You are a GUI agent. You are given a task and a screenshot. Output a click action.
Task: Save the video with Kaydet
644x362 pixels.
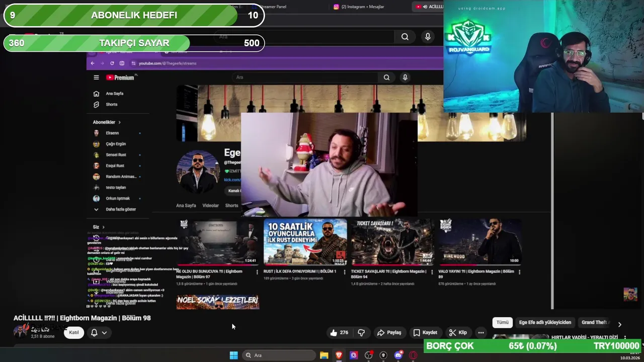(426, 332)
